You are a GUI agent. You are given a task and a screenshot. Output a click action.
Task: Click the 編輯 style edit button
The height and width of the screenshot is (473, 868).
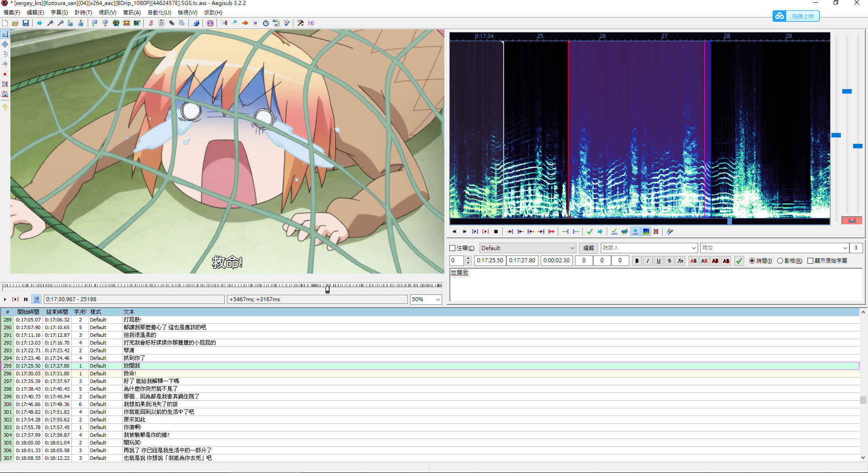click(x=589, y=248)
